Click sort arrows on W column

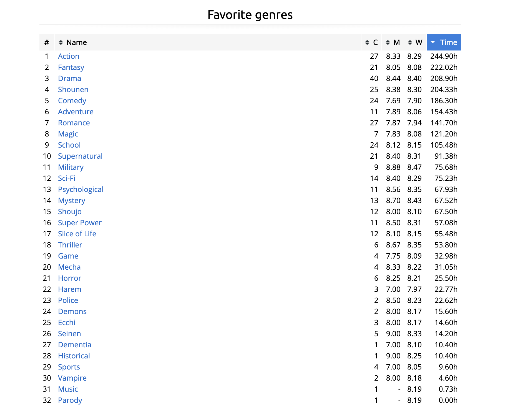[410, 42]
